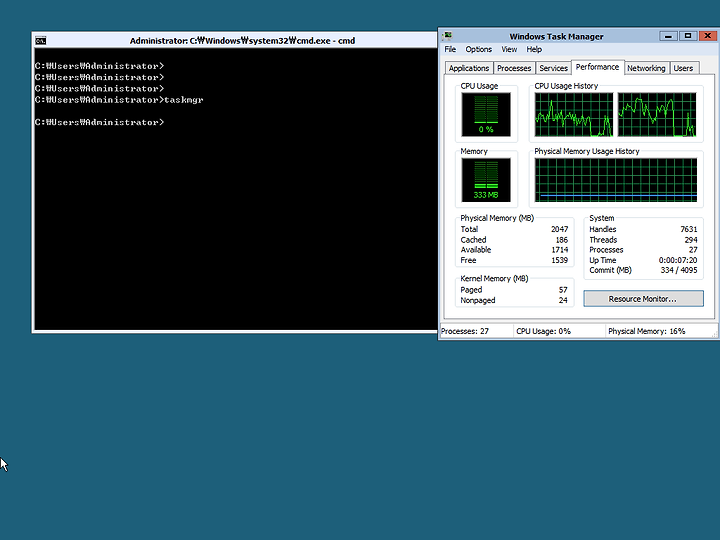The image size is (720, 540).
Task: Open the Options menu
Action: 478,49
